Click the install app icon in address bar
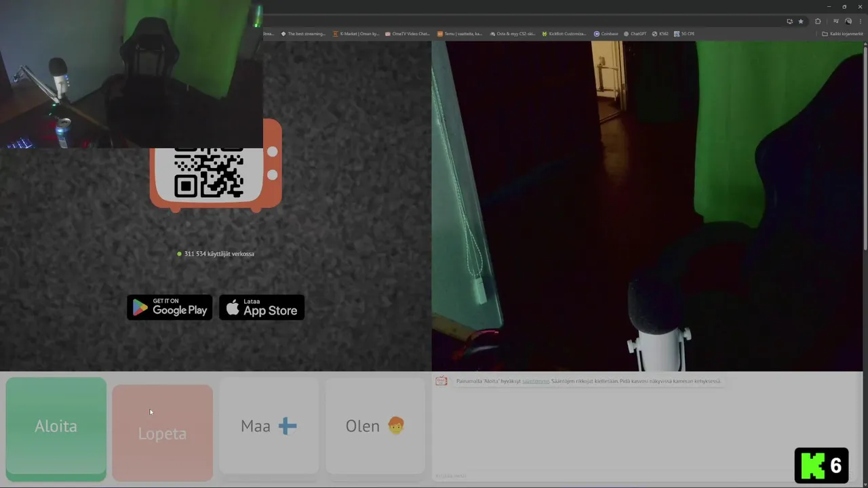The width and height of the screenshot is (868, 488). [789, 21]
